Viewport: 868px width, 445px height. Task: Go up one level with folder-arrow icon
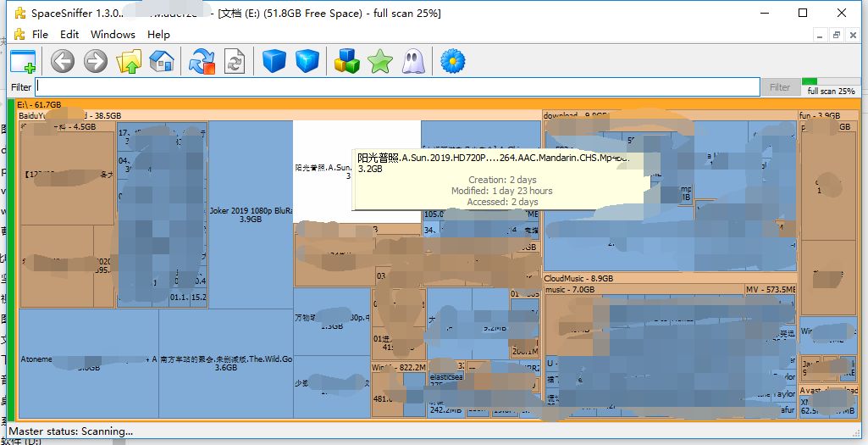coord(129,61)
